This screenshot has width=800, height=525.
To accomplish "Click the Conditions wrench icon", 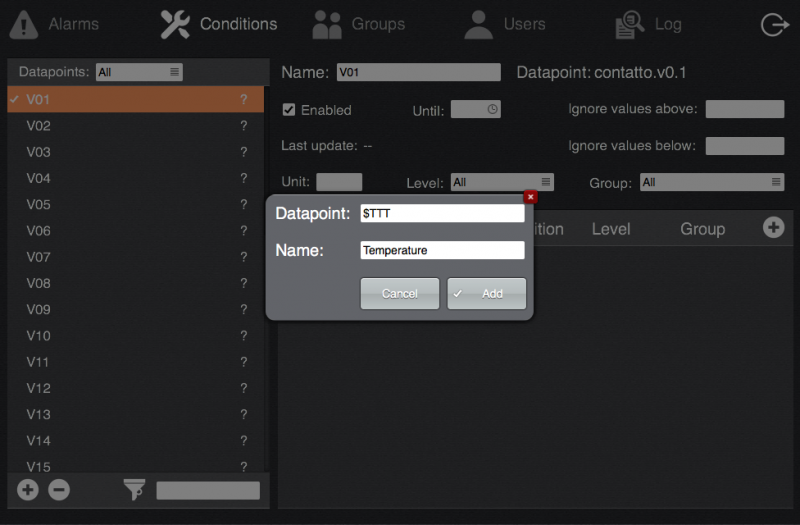I will (x=175, y=24).
